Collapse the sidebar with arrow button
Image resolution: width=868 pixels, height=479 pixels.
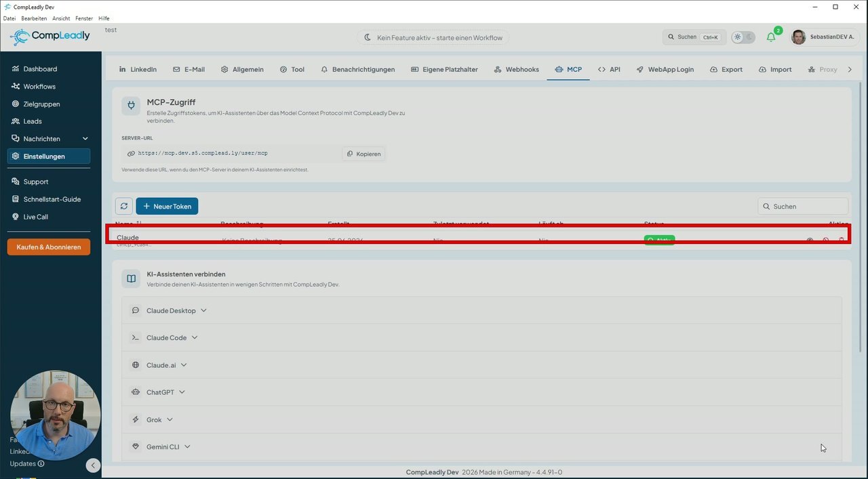(x=93, y=465)
